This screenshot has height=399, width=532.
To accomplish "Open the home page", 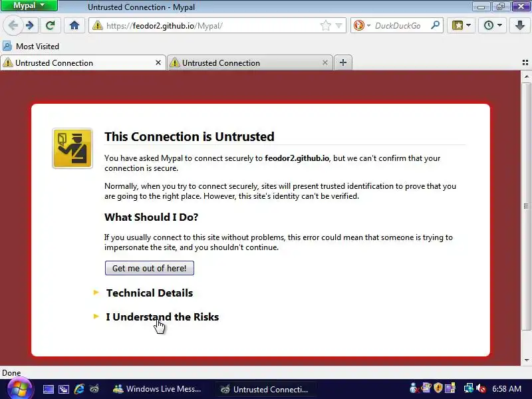I will coord(74,25).
